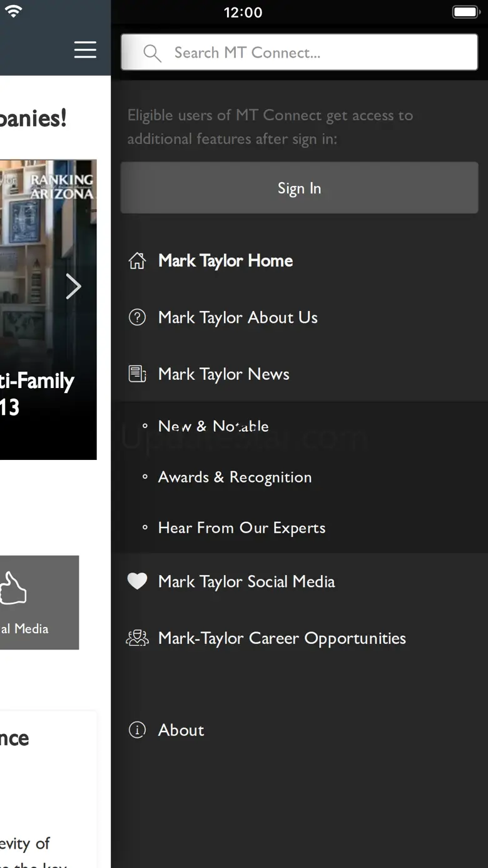488x868 pixels.
Task: Tap the newspaper icon beside News
Action: [x=137, y=374]
